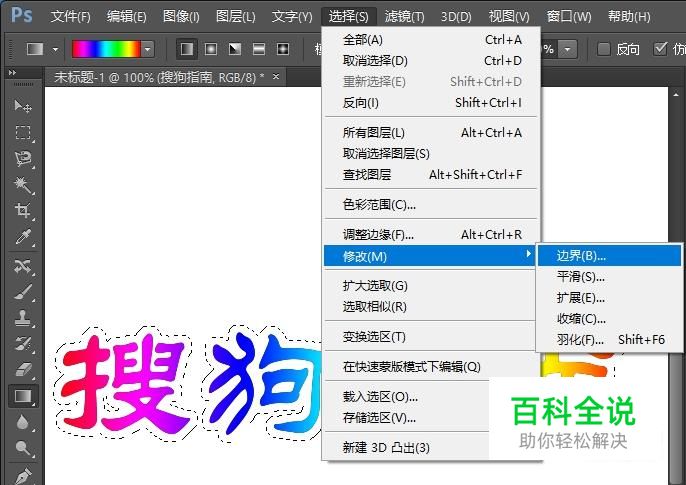Open 色彩范围(C)... dialog

pos(432,204)
